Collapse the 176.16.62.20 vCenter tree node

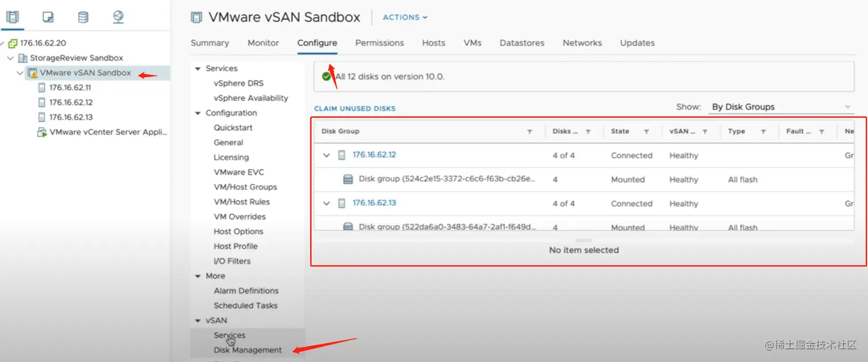3,43
